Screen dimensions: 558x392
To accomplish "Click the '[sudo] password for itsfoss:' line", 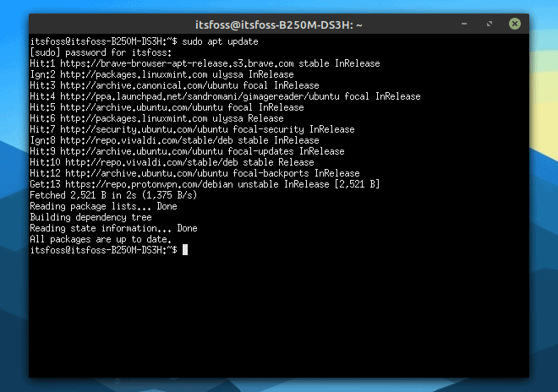I will pos(101,52).
